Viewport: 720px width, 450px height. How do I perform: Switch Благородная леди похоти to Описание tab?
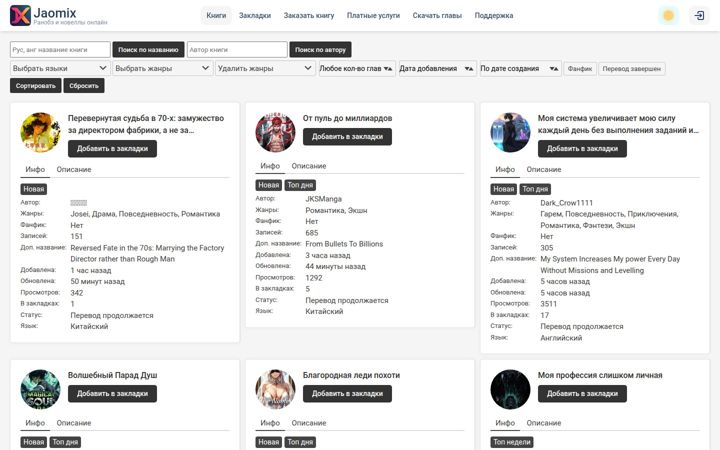[309, 423]
